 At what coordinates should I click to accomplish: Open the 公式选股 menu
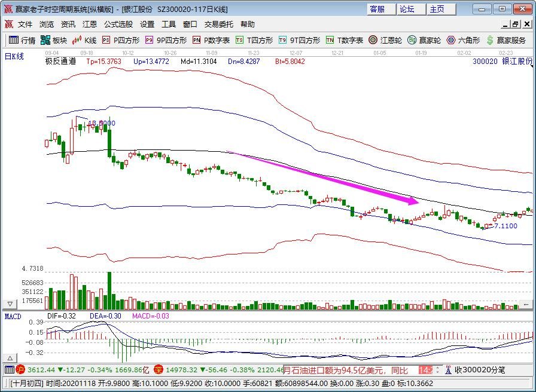point(118,24)
